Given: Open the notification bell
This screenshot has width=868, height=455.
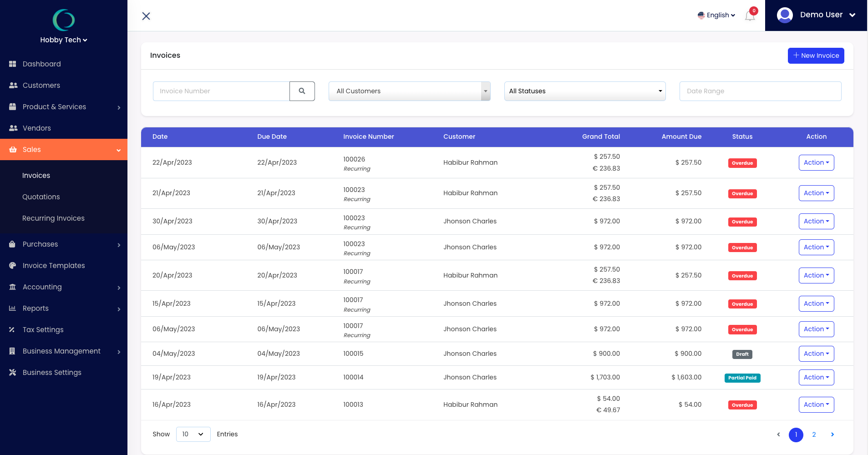Looking at the screenshot, I should click(x=750, y=15).
